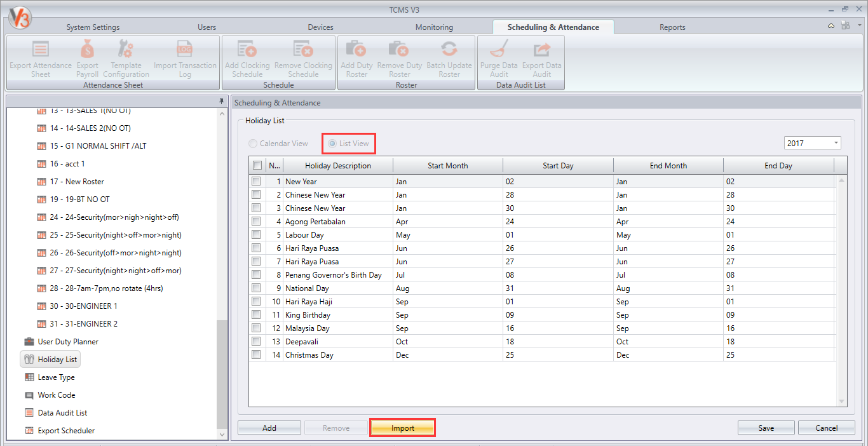Viewport: 868px width, 446px height.
Task: Switch to the Devices tab
Action: [320, 27]
